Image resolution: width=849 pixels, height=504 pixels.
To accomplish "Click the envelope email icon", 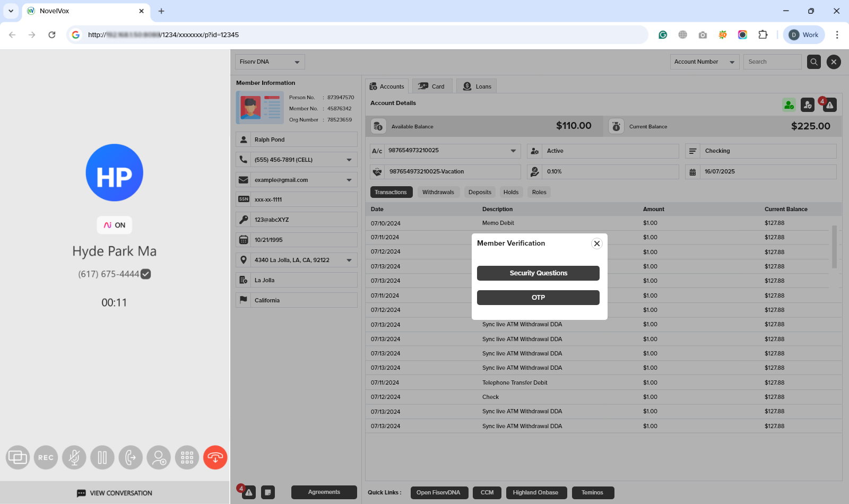I will click(x=244, y=180).
